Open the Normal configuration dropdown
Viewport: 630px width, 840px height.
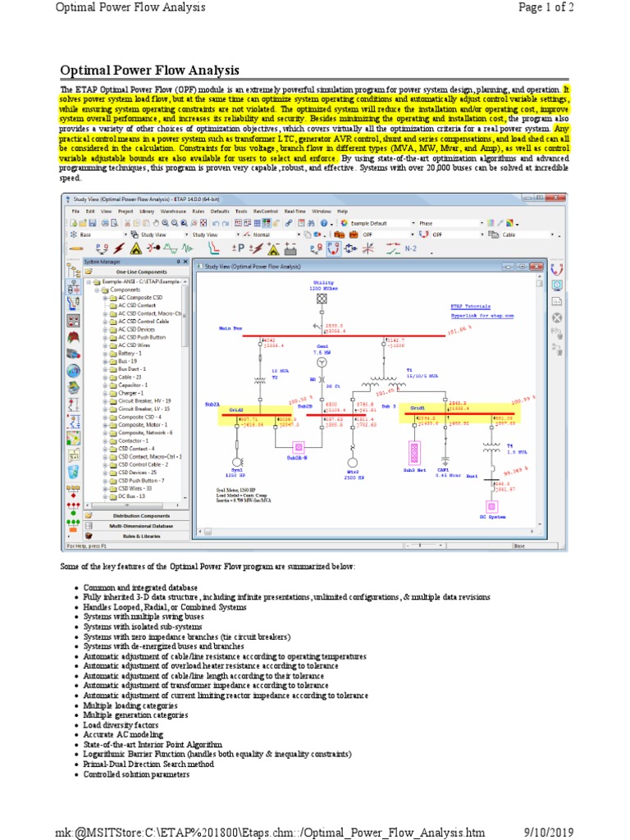299,235
